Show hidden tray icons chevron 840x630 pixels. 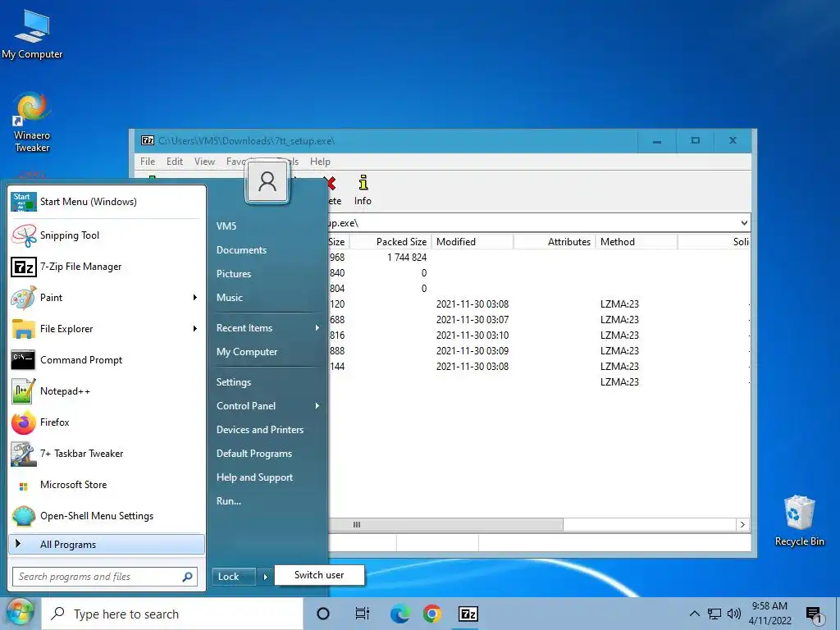tap(694, 614)
